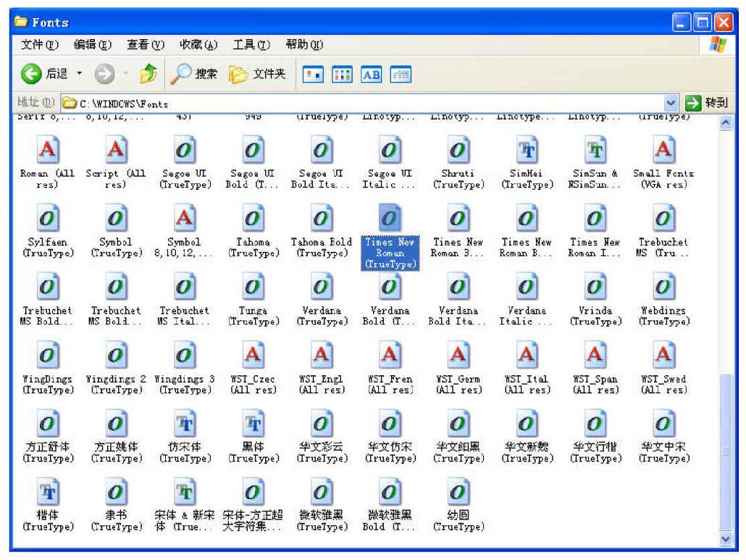
Task: Switch to large icons view button
Action: point(313,75)
